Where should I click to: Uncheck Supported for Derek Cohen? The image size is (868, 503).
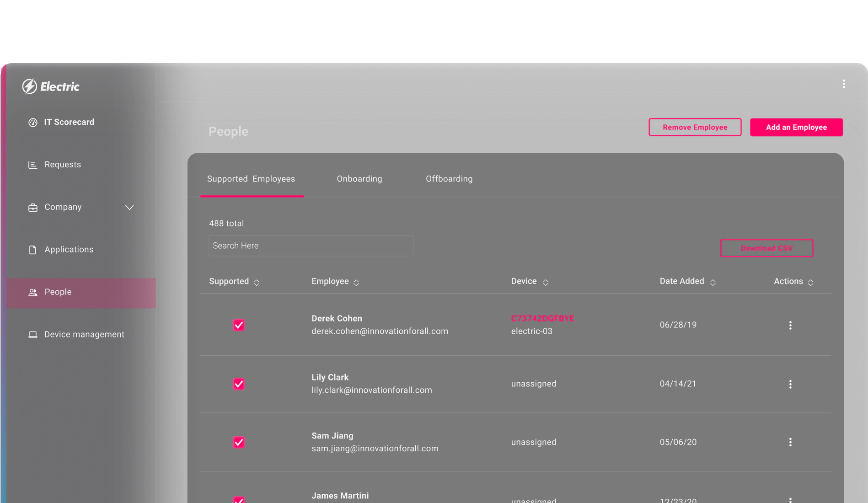tap(239, 325)
